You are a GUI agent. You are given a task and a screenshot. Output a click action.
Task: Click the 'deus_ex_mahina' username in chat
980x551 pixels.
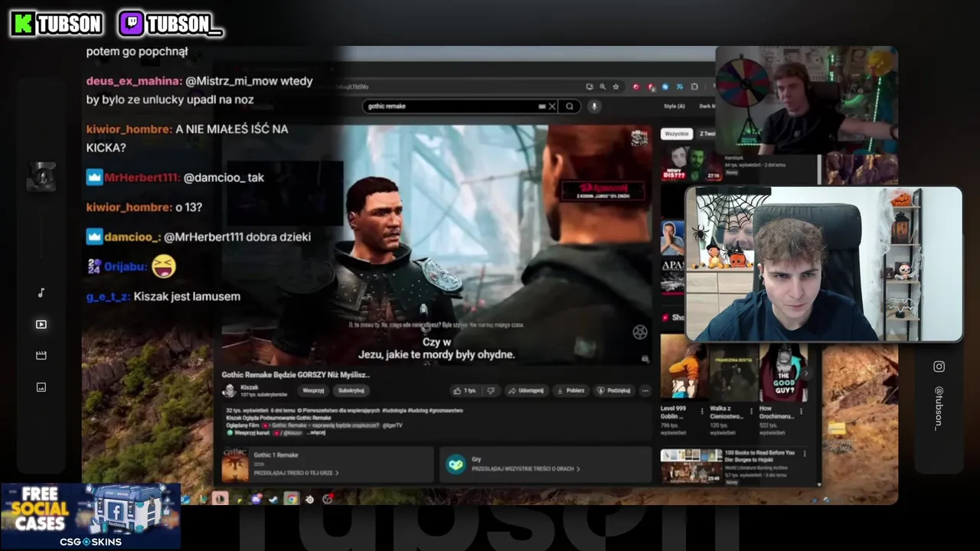pyautogui.click(x=134, y=81)
